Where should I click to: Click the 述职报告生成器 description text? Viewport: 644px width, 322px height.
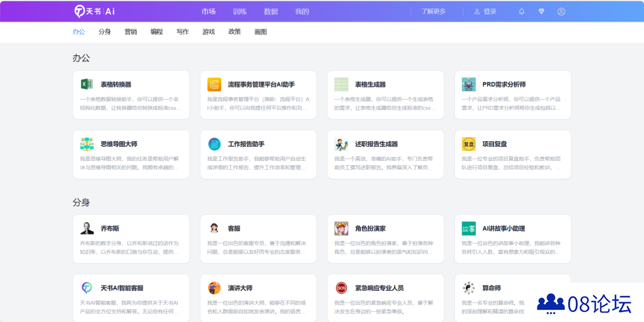coord(385,163)
